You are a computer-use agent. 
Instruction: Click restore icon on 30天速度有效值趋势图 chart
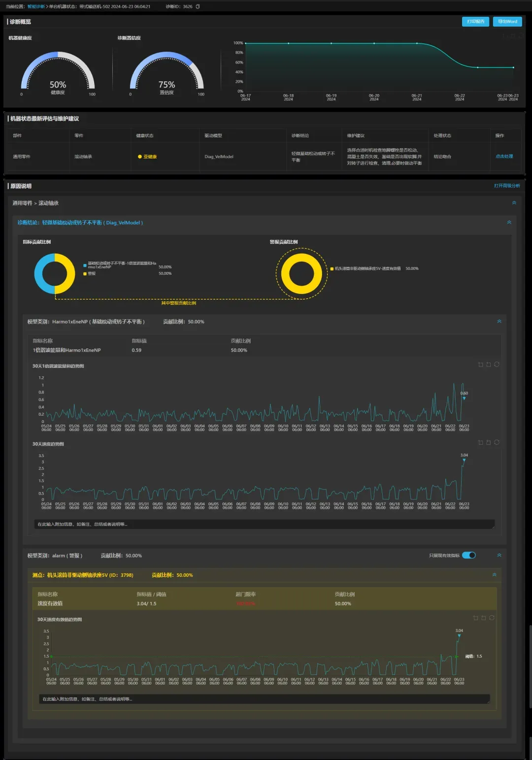point(492,618)
